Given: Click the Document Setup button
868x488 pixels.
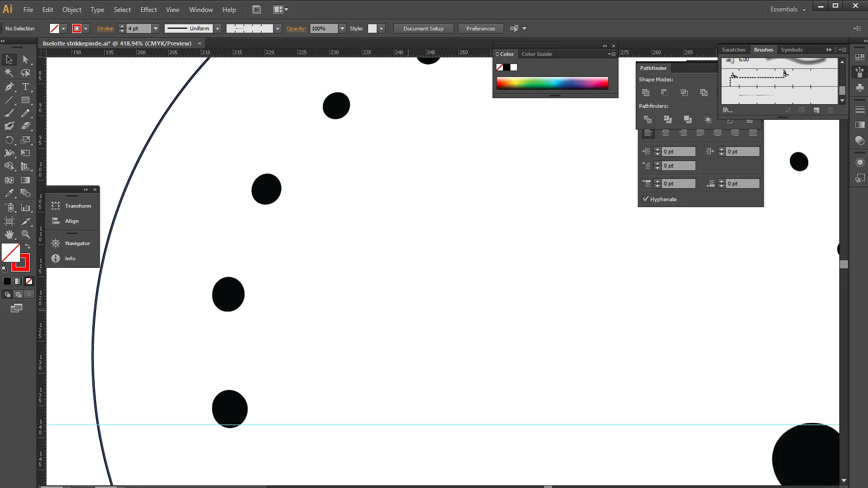Looking at the screenshot, I should [x=423, y=28].
